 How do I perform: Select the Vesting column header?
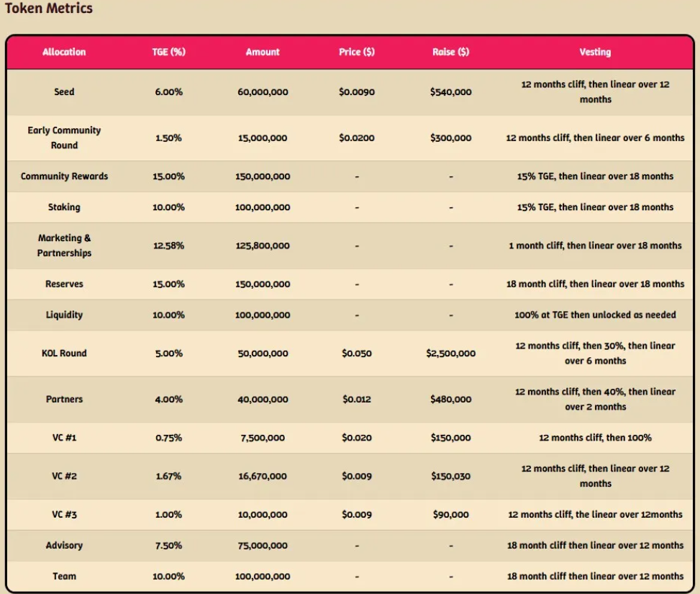595,52
